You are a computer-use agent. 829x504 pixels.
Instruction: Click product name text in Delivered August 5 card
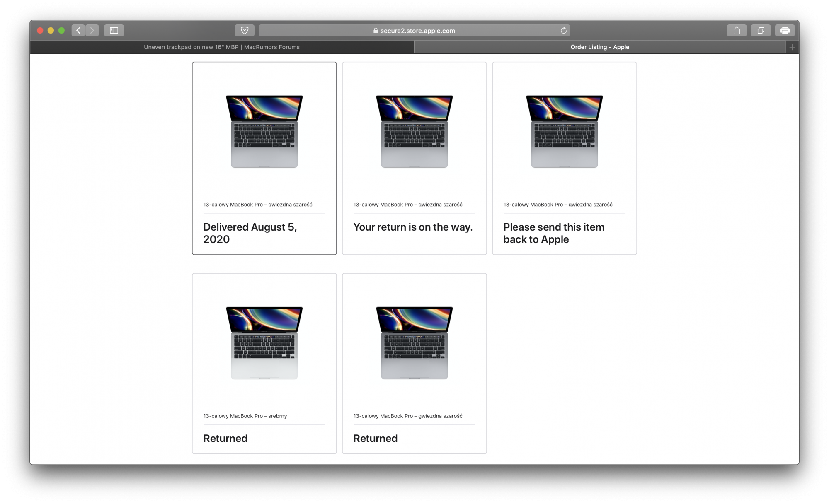[258, 205]
